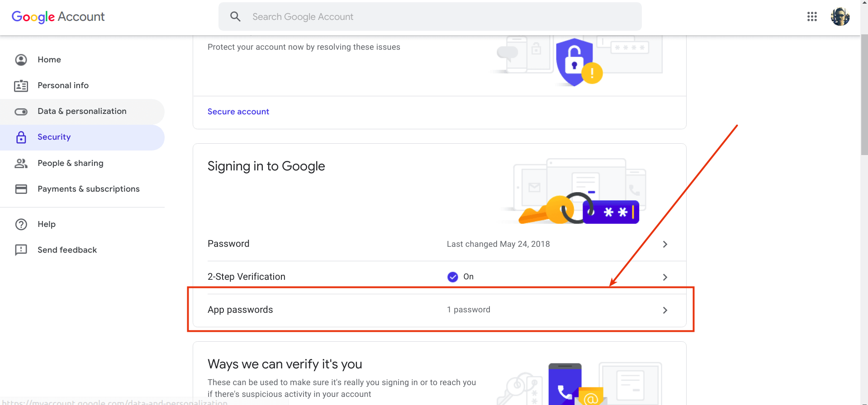Click the Send feedback icon
The width and height of the screenshot is (868, 405).
tap(21, 250)
